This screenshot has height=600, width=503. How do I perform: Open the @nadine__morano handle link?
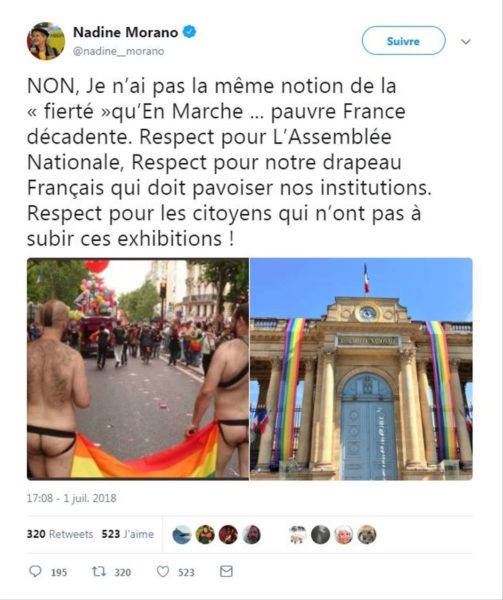[x=119, y=51]
